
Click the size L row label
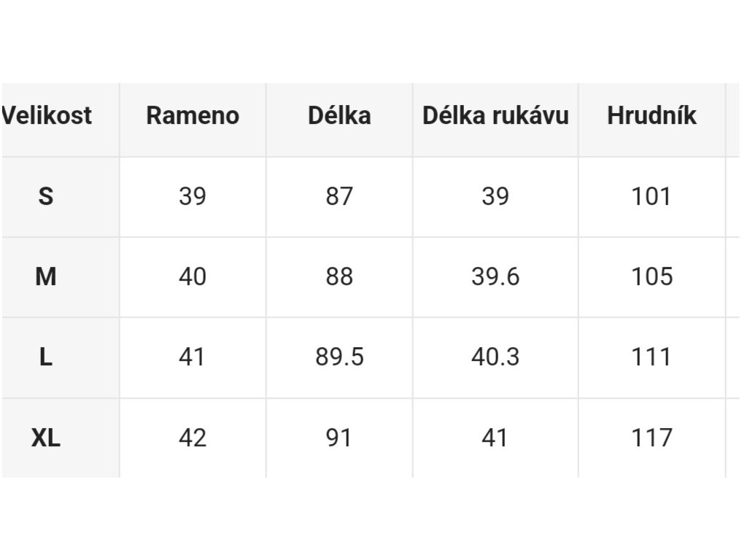point(46,357)
